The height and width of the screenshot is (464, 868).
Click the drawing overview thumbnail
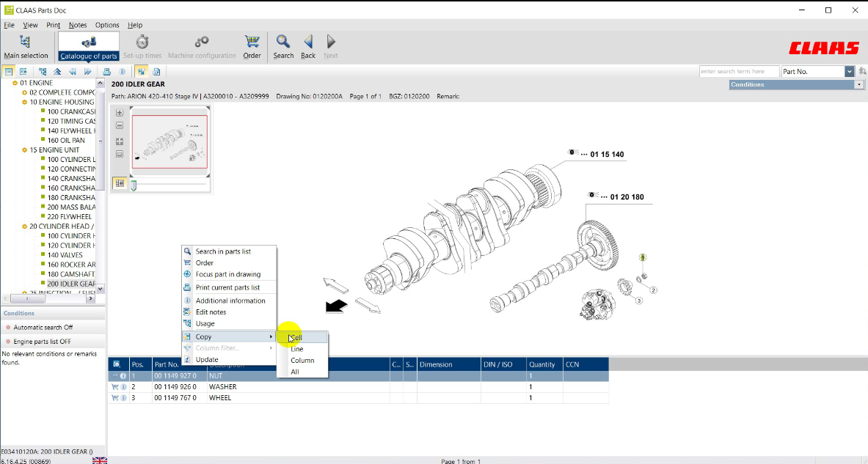tap(170, 141)
